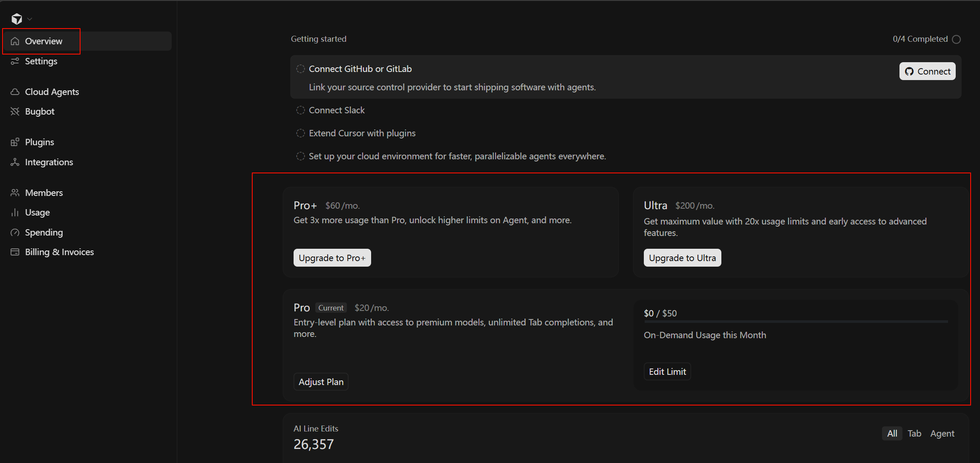Click the 26,357 line edits count
This screenshot has height=463, width=980.
pos(314,444)
